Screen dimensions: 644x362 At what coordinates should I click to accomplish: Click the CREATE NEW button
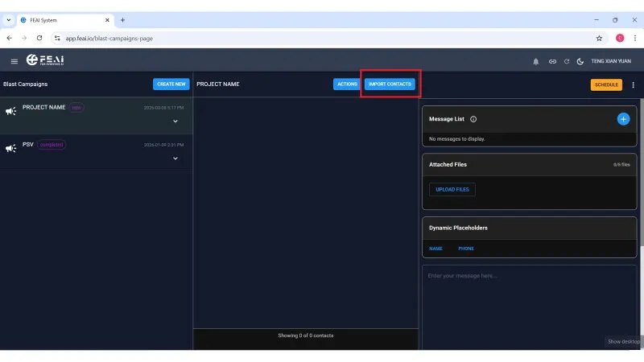pyautogui.click(x=171, y=84)
